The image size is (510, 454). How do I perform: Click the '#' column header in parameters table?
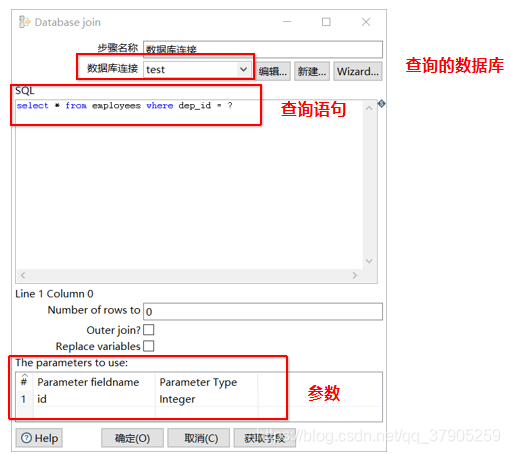(x=24, y=381)
